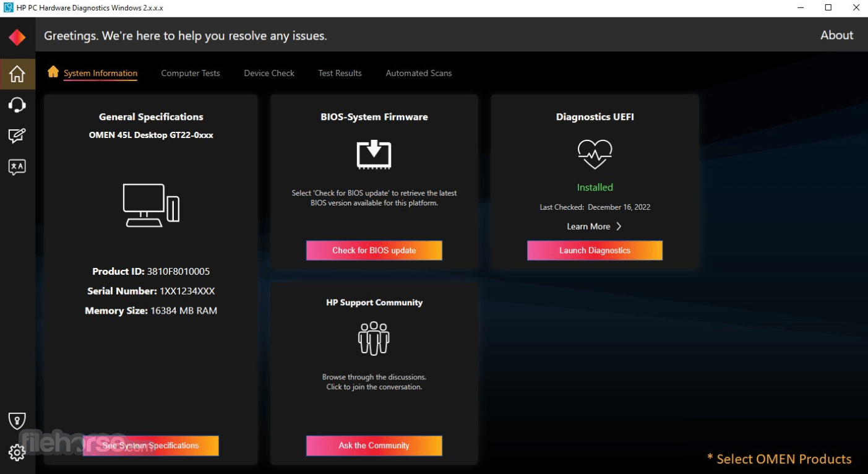
Task: Close the HP Diagnostics window
Action: coord(856,8)
